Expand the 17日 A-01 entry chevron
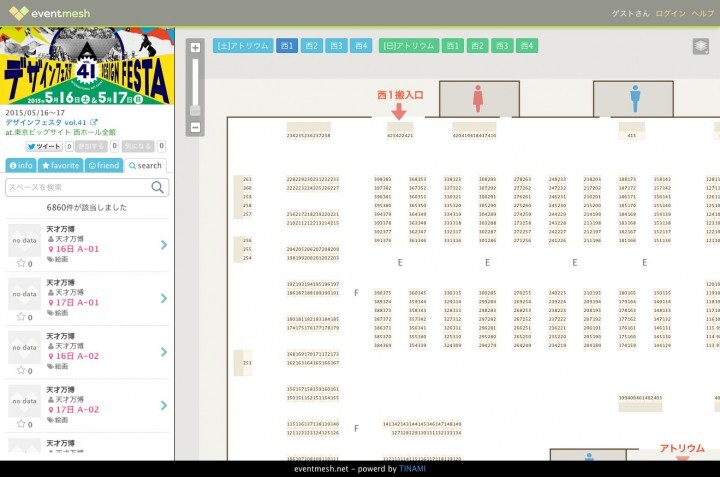 point(163,298)
